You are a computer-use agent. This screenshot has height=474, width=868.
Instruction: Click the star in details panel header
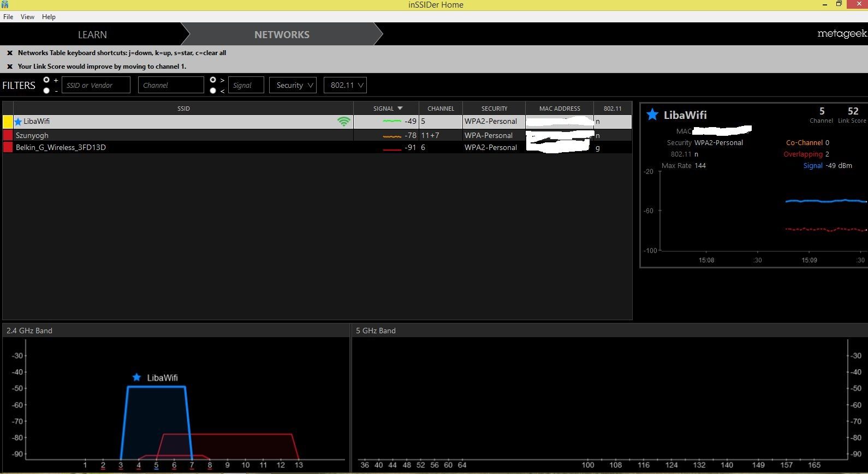click(652, 115)
